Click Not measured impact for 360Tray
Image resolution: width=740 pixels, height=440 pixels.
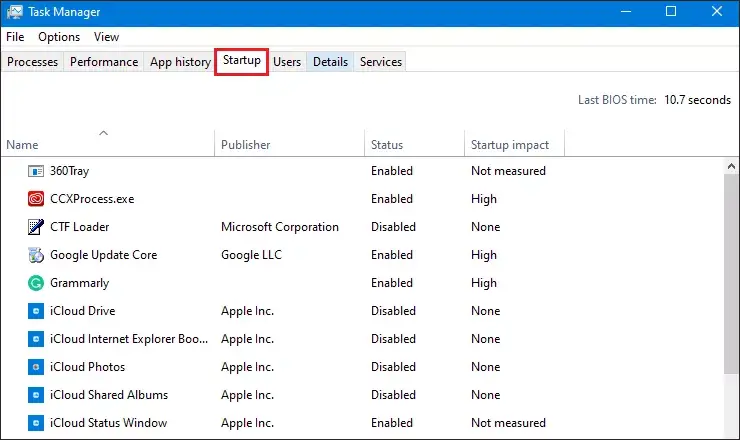(508, 171)
